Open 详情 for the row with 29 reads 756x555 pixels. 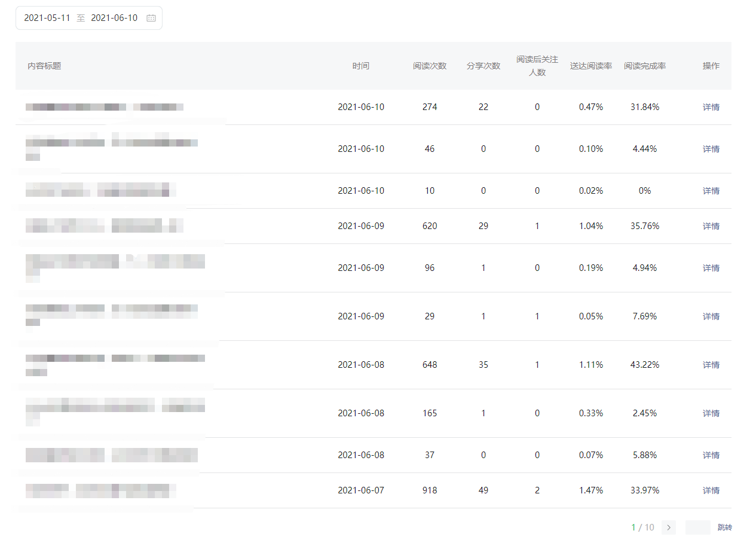point(711,316)
